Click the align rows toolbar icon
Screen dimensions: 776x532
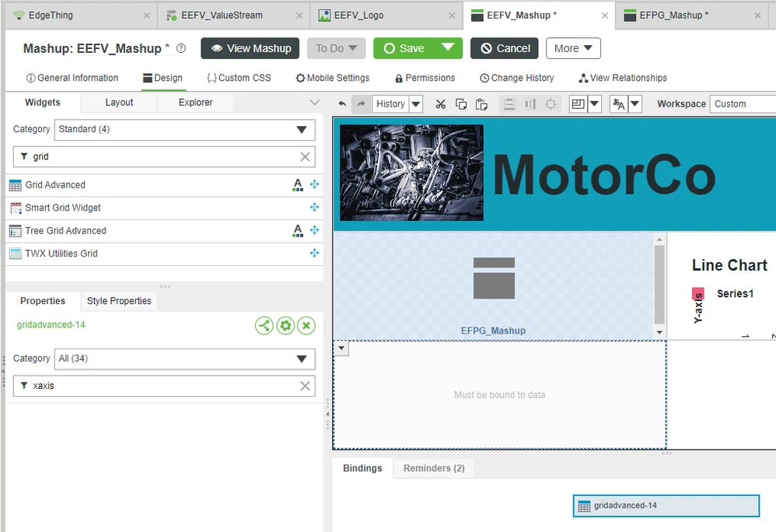pyautogui.click(x=509, y=104)
